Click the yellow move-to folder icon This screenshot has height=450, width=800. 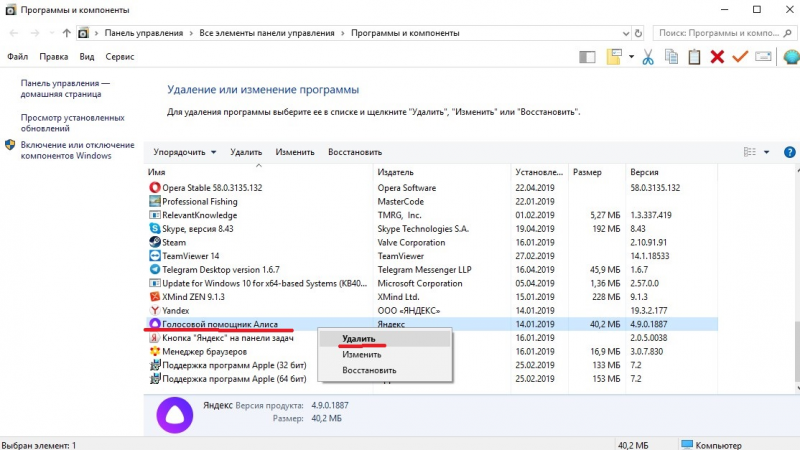(x=614, y=57)
